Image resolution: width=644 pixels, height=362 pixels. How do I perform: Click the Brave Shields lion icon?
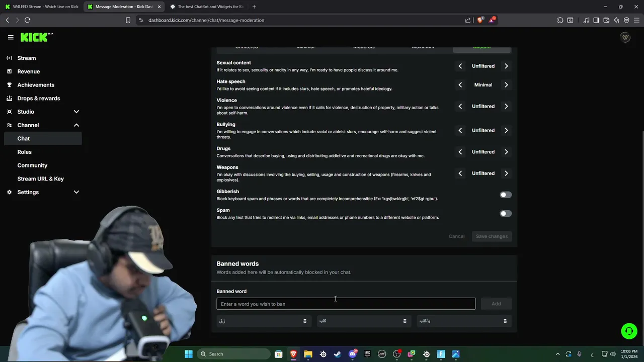point(480,20)
